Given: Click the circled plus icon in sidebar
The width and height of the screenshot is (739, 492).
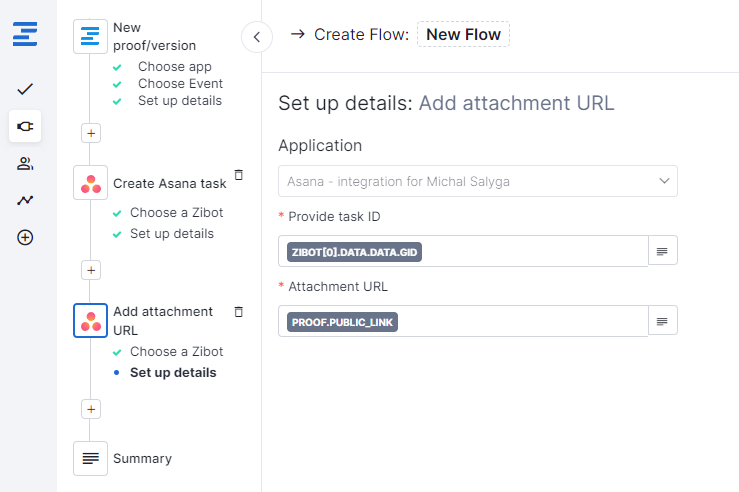Looking at the screenshot, I should (x=25, y=237).
